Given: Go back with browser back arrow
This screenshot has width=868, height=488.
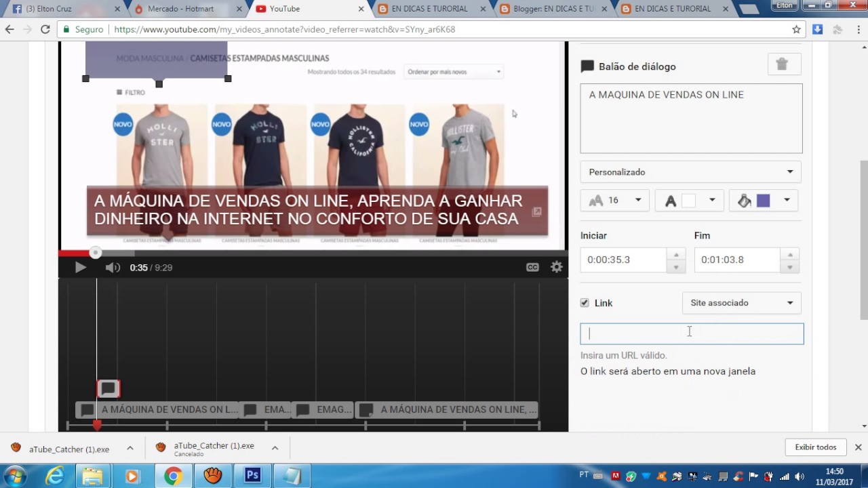Looking at the screenshot, I should pos(9,29).
